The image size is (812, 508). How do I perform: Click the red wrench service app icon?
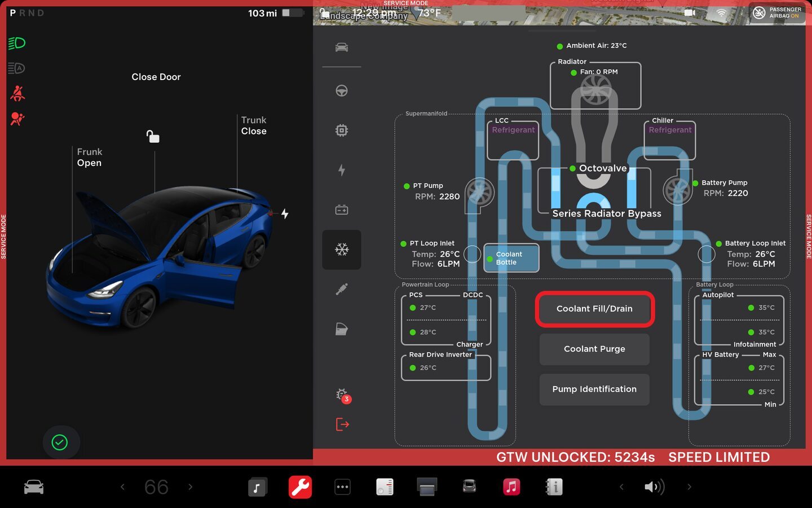pos(300,487)
